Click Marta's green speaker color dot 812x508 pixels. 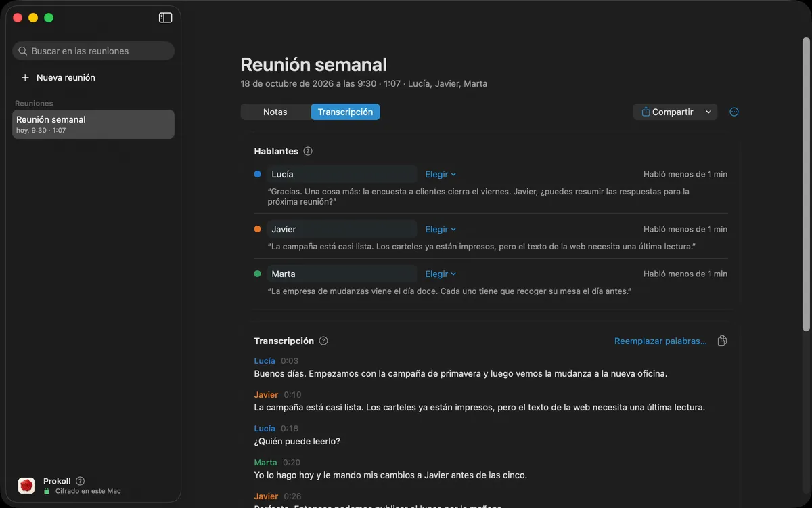pyautogui.click(x=257, y=274)
